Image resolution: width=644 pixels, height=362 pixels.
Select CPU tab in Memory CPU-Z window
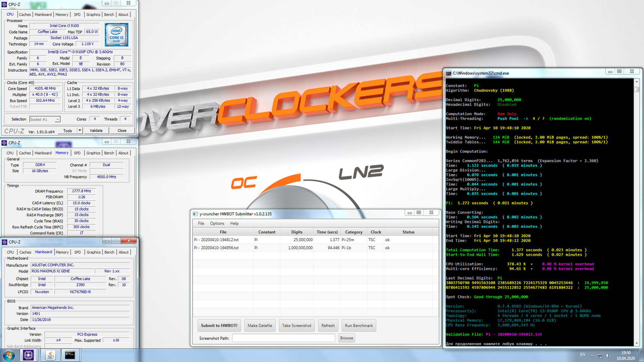click(10, 153)
